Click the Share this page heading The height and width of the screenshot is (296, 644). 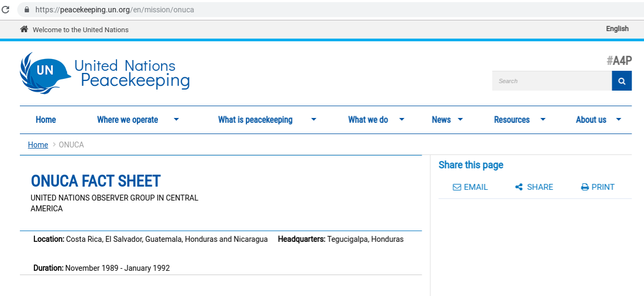471,165
